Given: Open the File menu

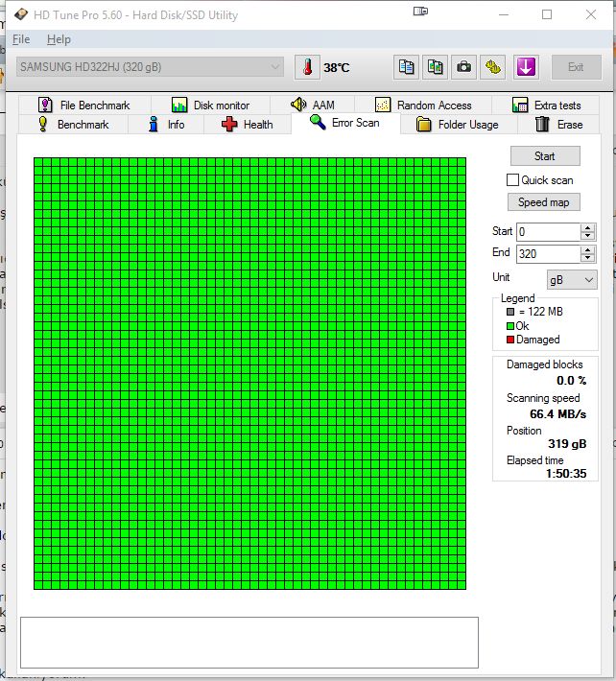Looking at the screenshot, I should [x=21, y=39].
